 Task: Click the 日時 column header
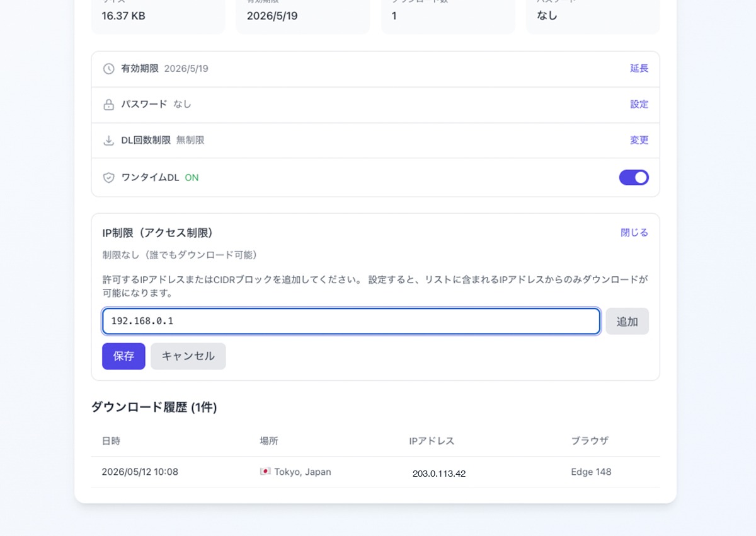(x=111, y=441)
